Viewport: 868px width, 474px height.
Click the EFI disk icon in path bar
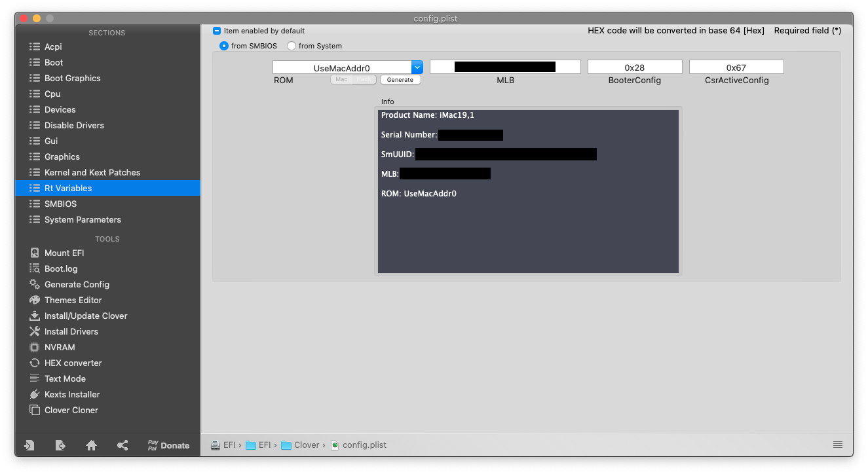(216, 445)
